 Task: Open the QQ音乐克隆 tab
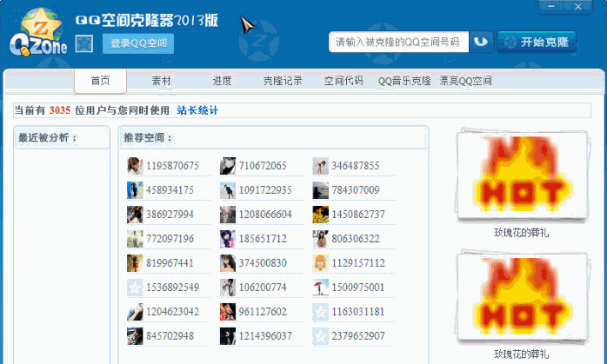tap(404, 81)
